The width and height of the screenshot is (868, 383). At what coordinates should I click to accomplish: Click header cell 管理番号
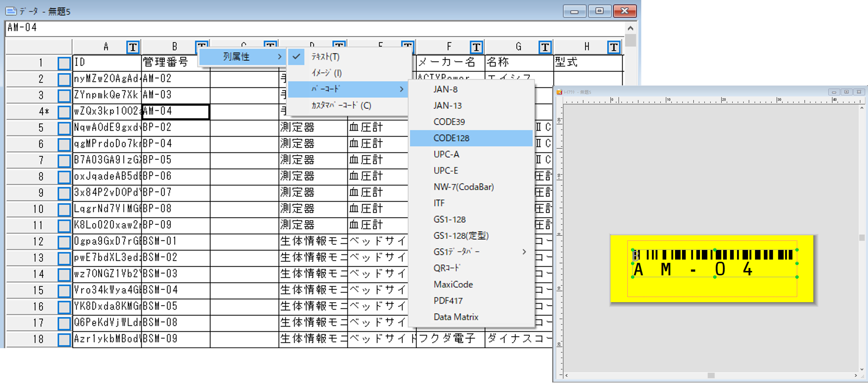(x=170, y=62)
